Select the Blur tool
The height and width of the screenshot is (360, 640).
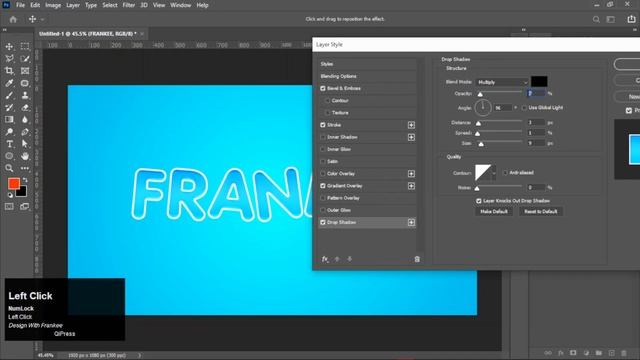pyautogui.click(x=25, y=120)
